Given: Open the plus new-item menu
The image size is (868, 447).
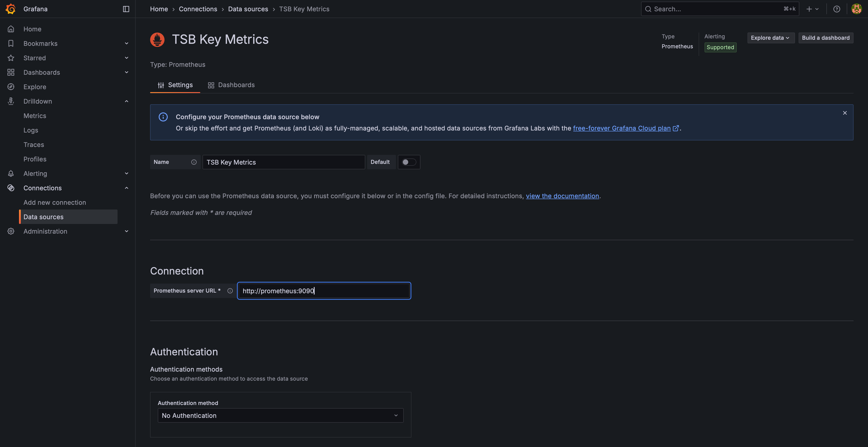Looking at the screenshot, I should pos(812,9).
